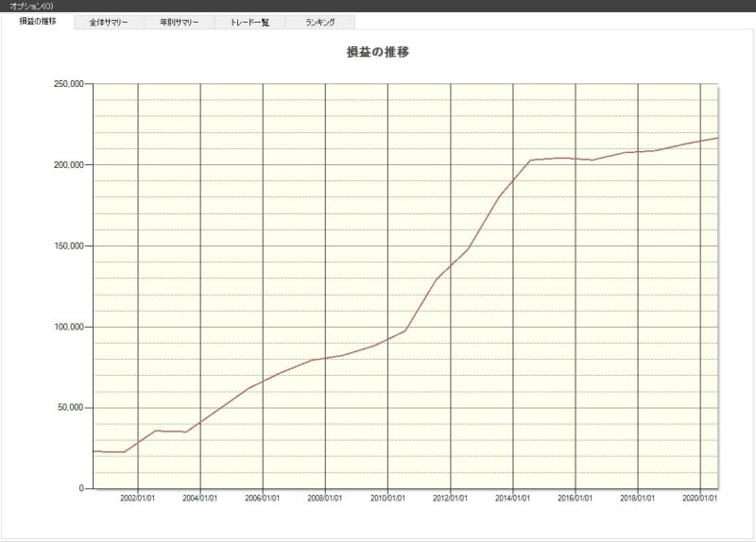The height and width of the screenshot is (542, 756).
Task: Go to the トレード一覧 tab
Action: 249,22
